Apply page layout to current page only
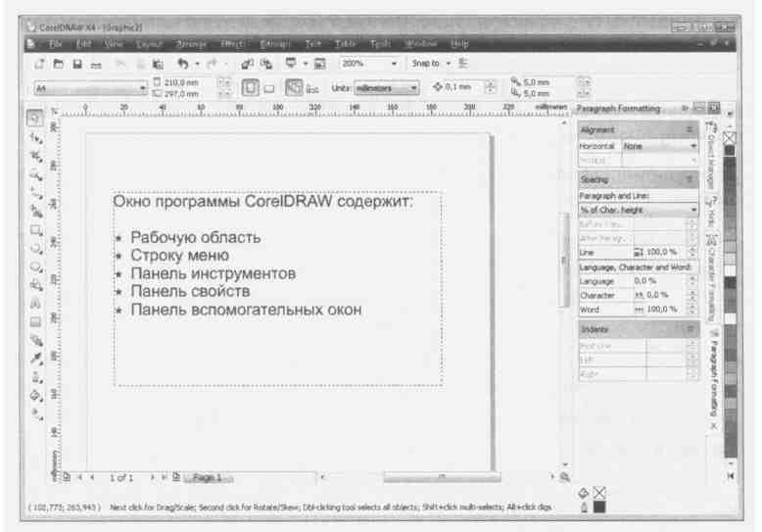The height and width of the screenshot is (532, 762). (x=312, y=89)
